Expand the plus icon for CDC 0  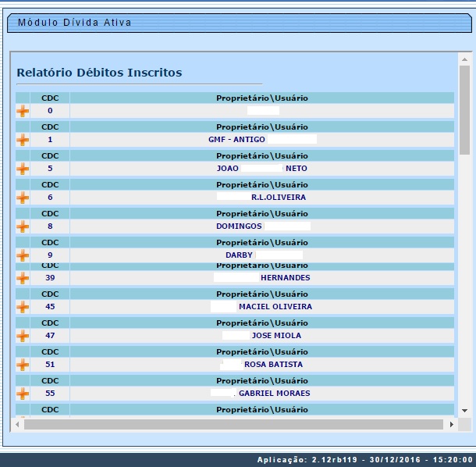pyautogui.click(x=23, y=111)
